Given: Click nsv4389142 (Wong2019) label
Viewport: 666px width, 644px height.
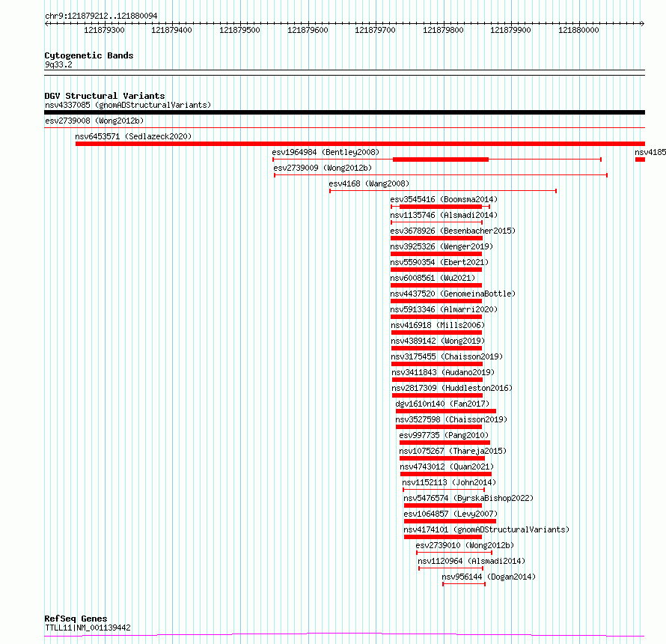Looking at the screenshot, I should coord(438,341).
